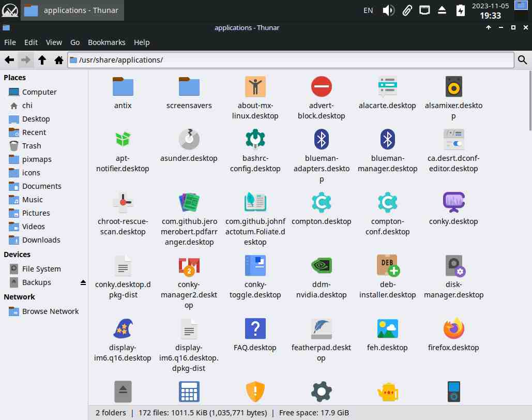Click the search magnifier icon
Screen dimensions: 532x420
523,60
